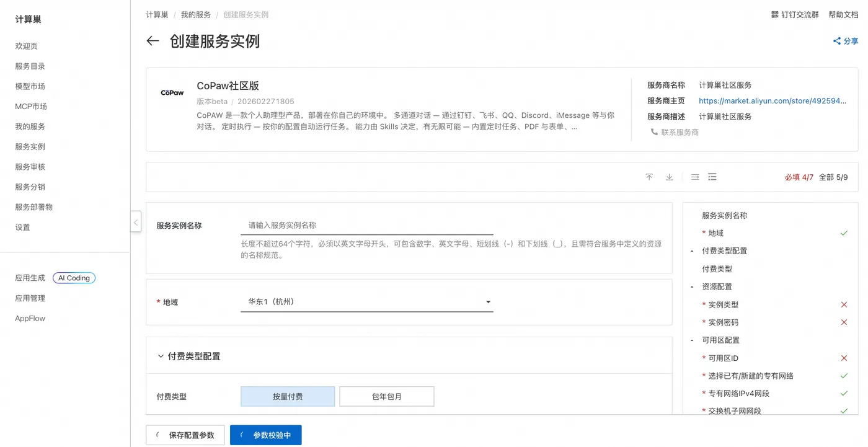Screen dimensions: 868x447
Task: Click the collapse-indent lines icon in toolbar
Action: click(x=695, y=177)
